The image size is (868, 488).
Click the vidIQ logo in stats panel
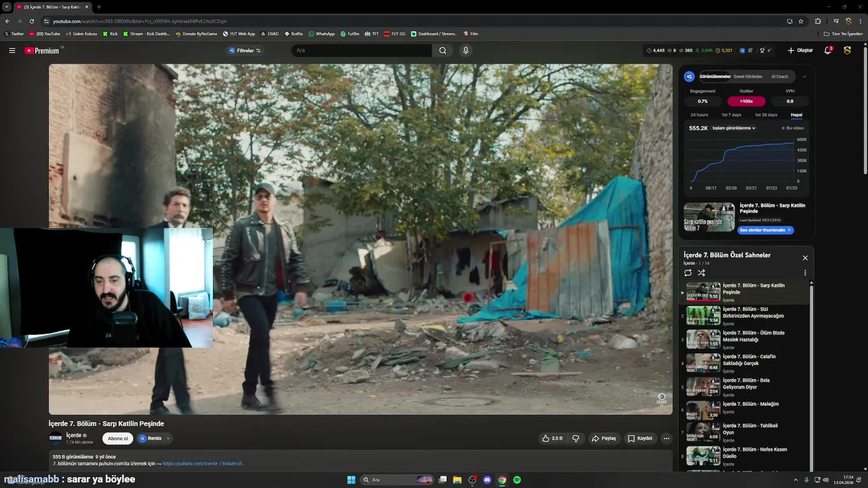[689, 77]
